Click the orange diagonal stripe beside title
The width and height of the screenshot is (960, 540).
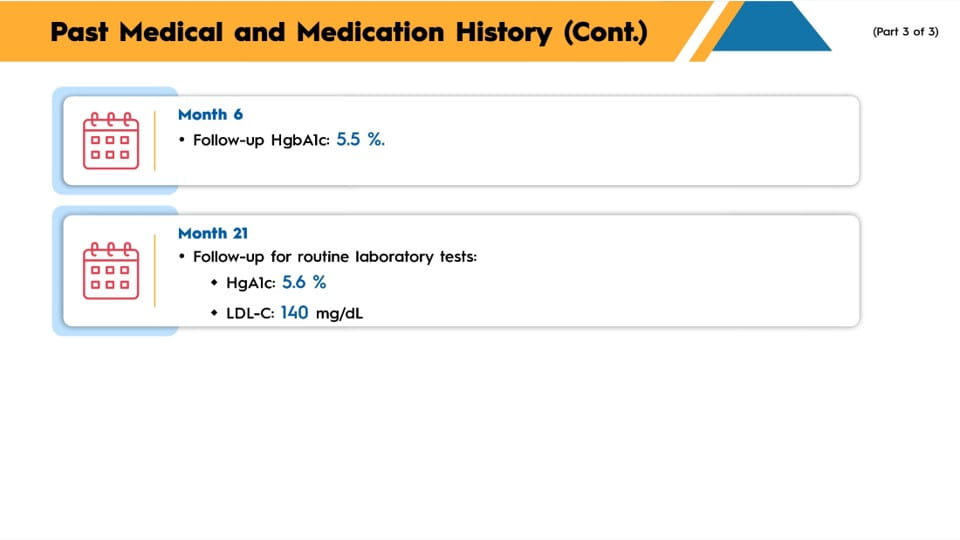coord(716,31)
